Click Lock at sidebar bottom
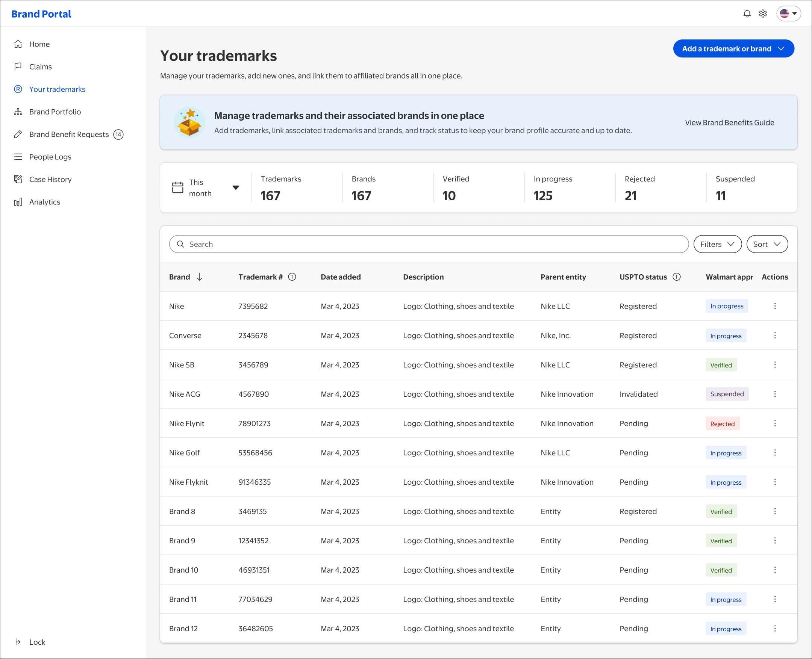The image size is (812, 659). [x=37, y=642]
